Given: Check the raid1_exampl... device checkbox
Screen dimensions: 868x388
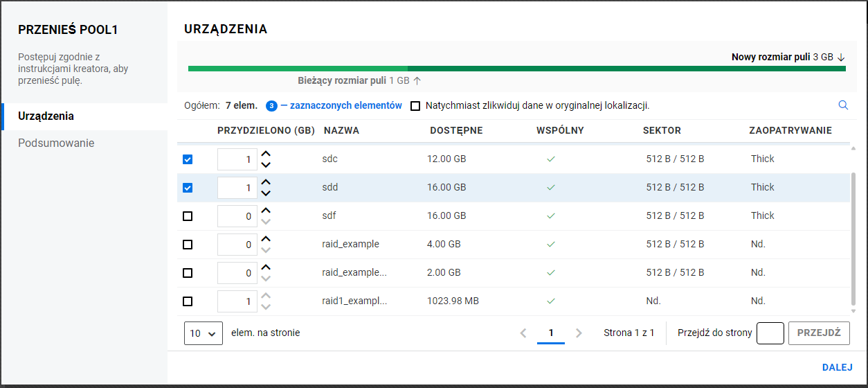Looking at the screenshot, I should point(188,301).
